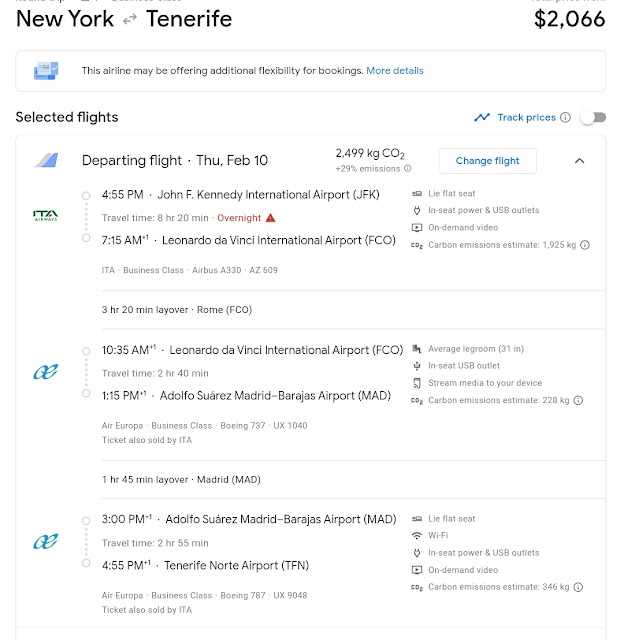Click the flexibility notice ticket icon
624x640 pixels.
(x=46, y=71)
